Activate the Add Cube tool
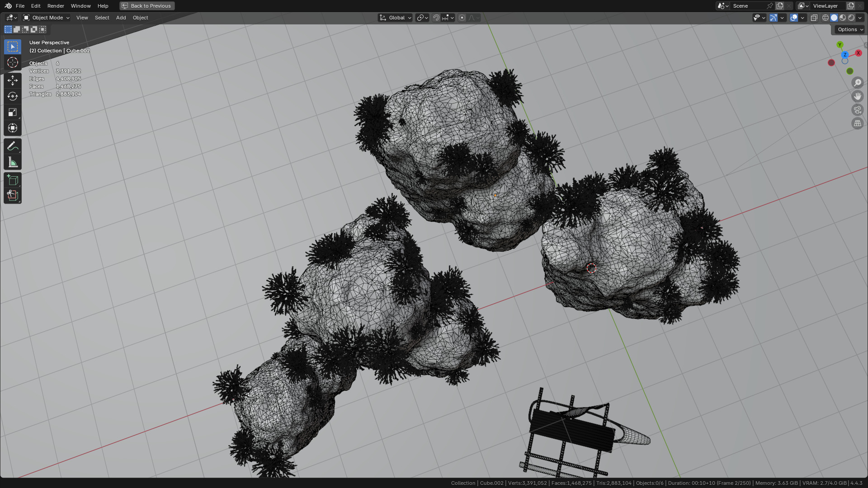The image size is (868, 488). pos(13,180)
